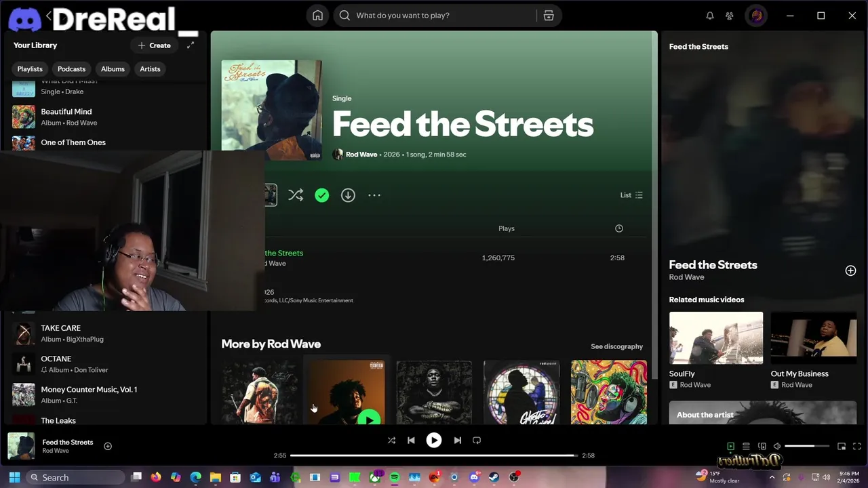The height and width of the screenshot is (488, 868).
Task: Open the colorful cartoon album cover
Action: tap(609, 392)
